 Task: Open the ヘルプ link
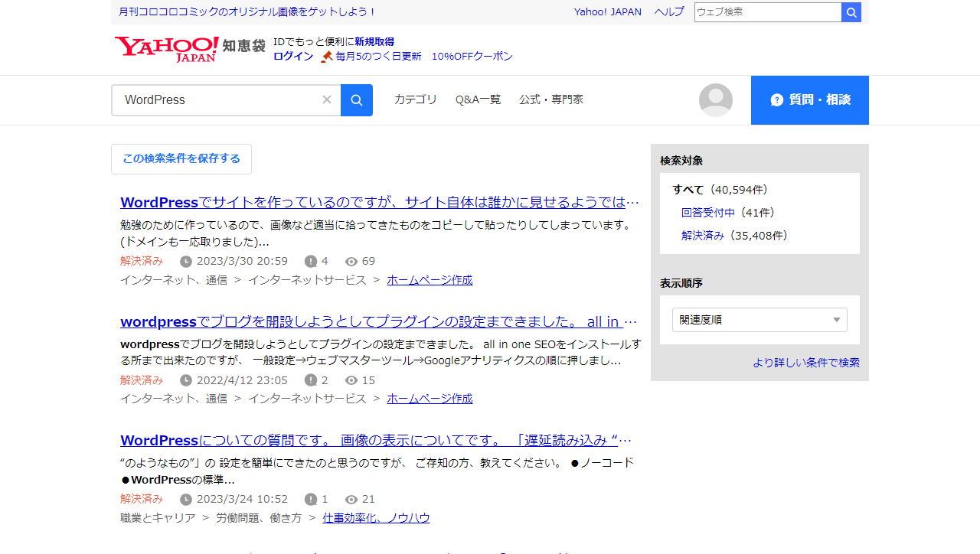(669, 12)
